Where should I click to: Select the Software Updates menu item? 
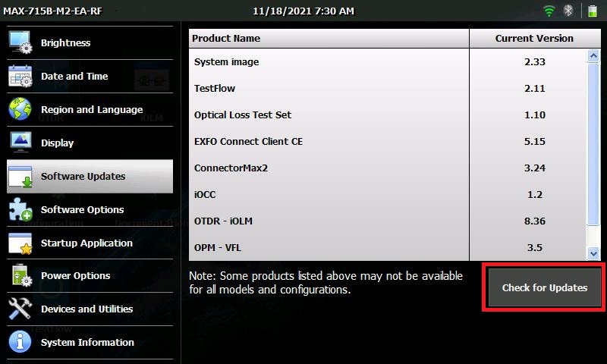coord(90,177)
